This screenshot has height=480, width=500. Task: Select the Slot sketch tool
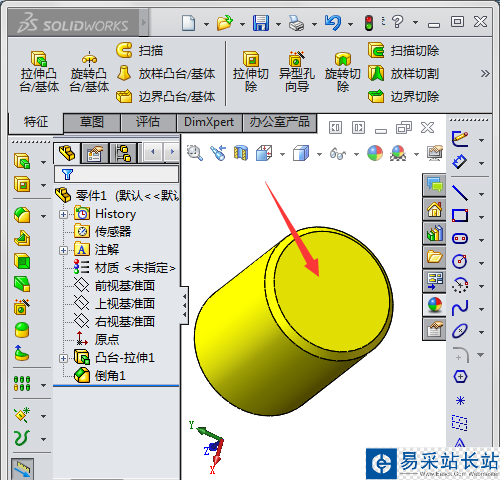click(460, 239)
